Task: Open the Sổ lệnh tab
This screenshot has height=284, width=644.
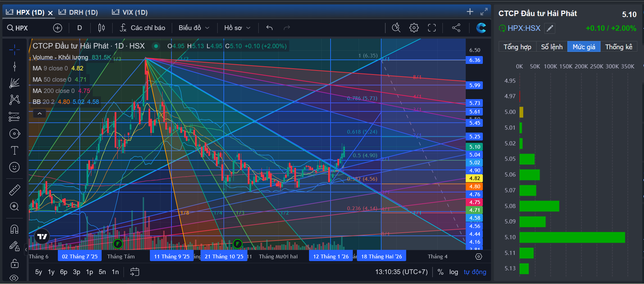Action: [552, 47]
